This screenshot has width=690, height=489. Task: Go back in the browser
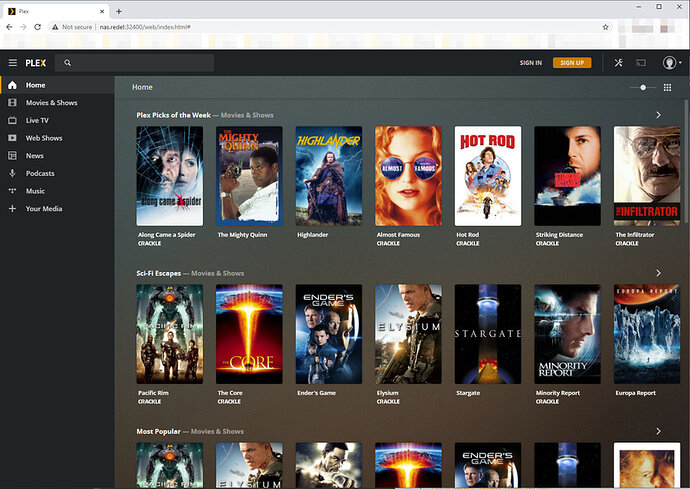[9, 27]
